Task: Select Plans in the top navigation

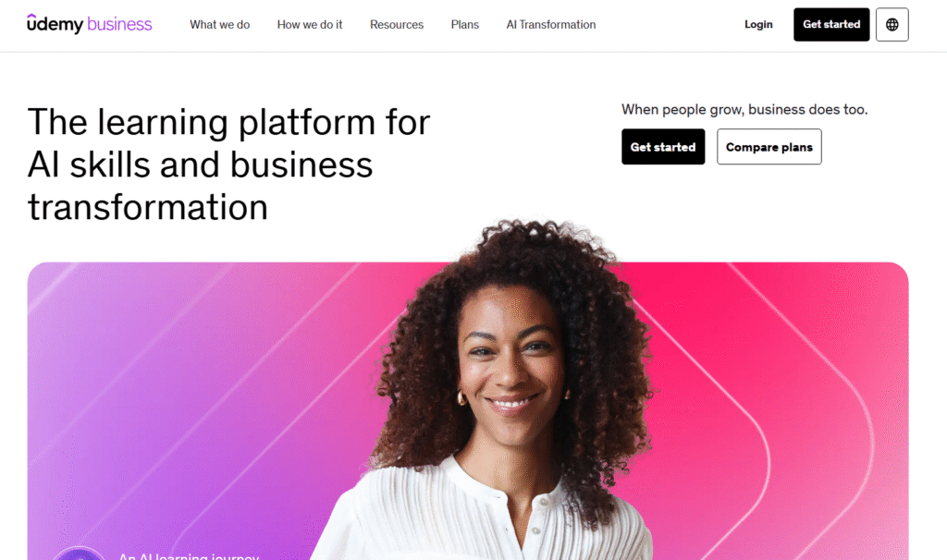Action: point(465,25)
